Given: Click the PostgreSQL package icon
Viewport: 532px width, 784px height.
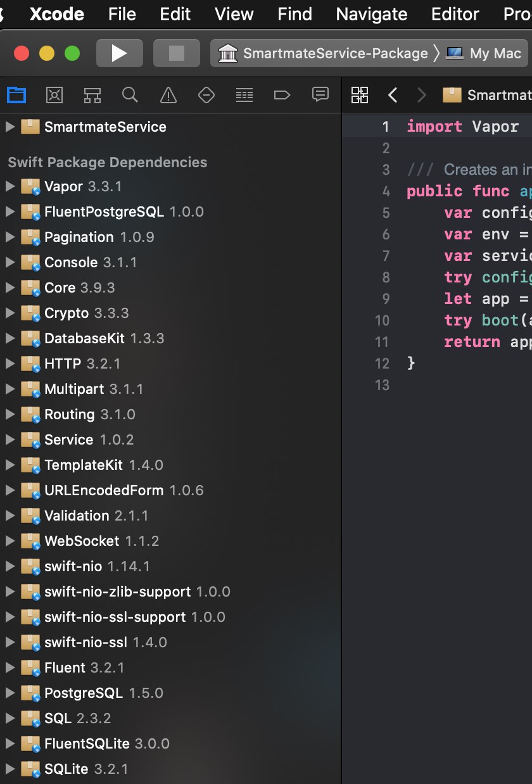Looking at the screenshot, I should click(x=30, y=693).
